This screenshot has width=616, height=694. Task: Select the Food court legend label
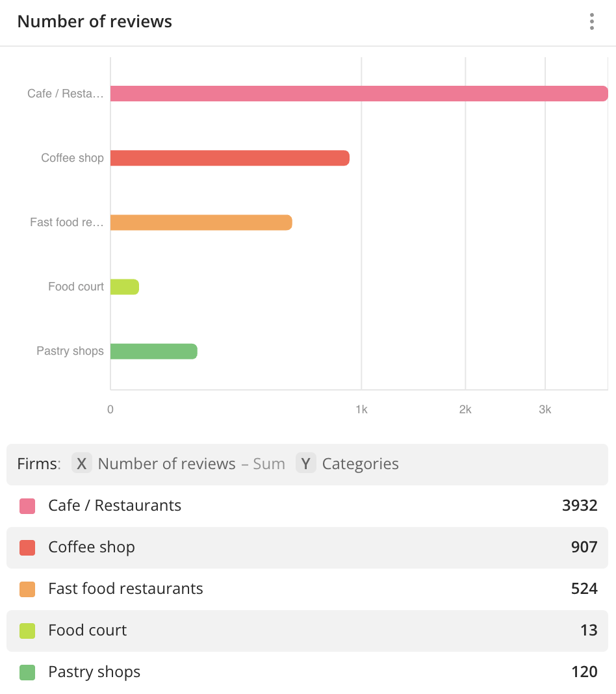(87, 630)
